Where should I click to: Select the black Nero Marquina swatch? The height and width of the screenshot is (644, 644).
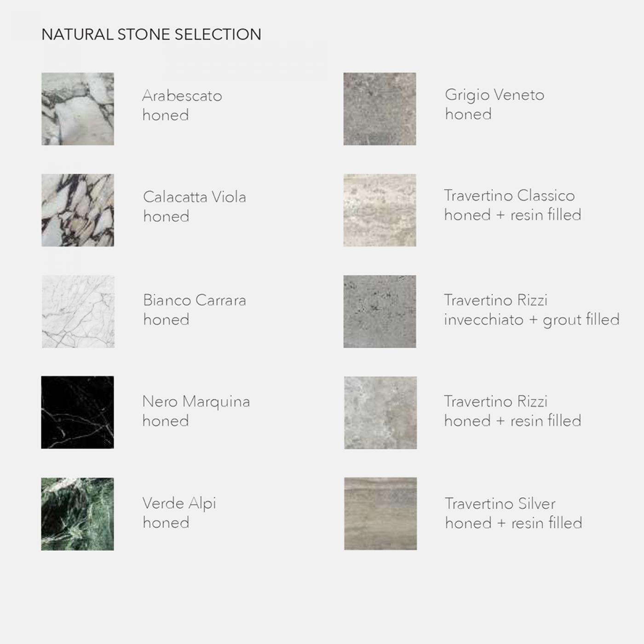[77, 413]
